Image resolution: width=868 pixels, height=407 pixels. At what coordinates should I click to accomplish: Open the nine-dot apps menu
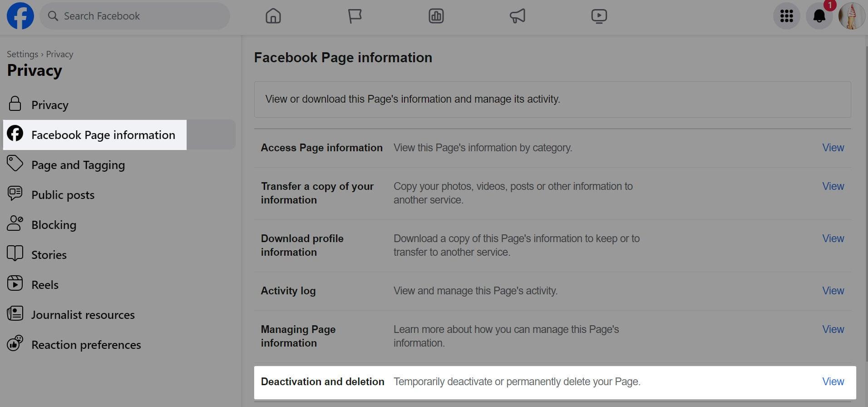coord(786,16)
